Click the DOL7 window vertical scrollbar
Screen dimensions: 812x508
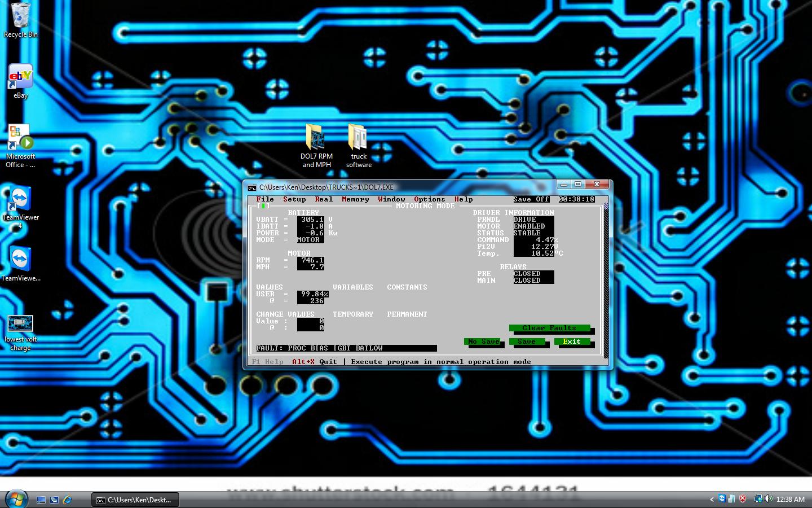click(606, 281)
